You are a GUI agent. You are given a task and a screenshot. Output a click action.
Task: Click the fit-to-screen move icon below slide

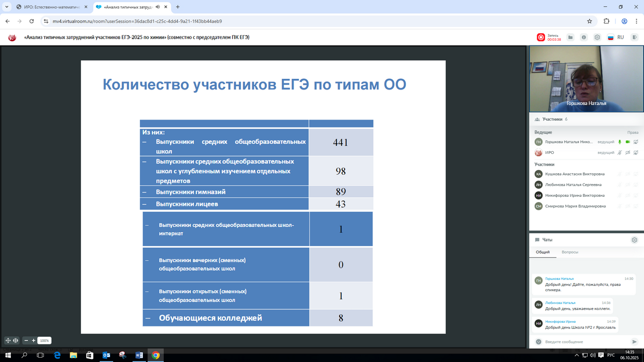(8, 341)
